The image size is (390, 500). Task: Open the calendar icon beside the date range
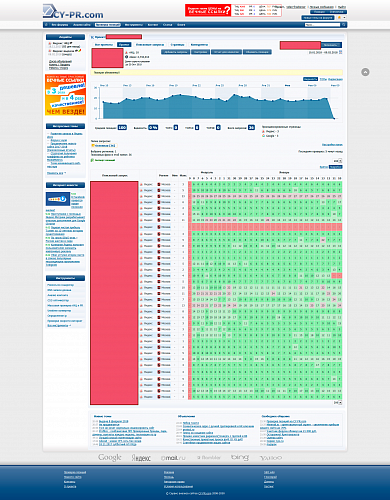pyautogui.click(x=340, y=52)
